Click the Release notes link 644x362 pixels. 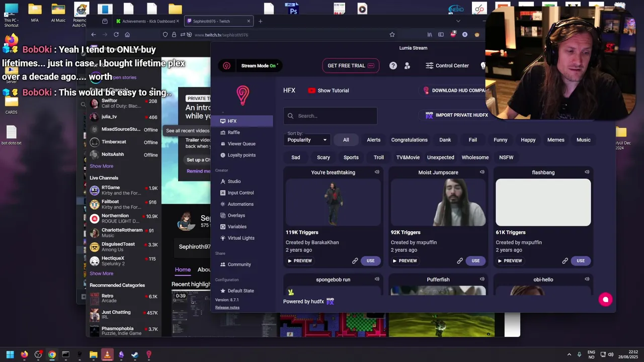pyautogui.click(x=227, y=307)
